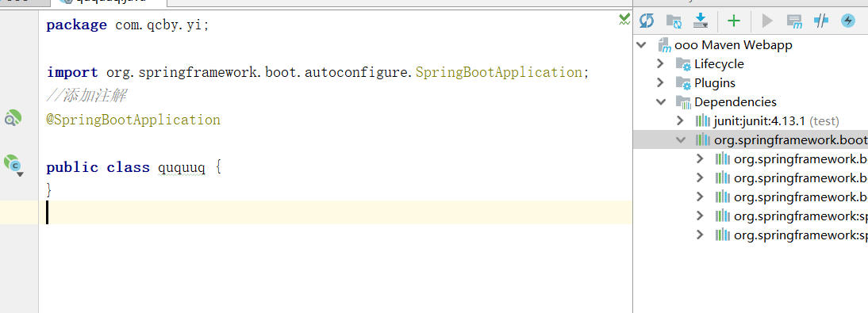The height and width of the screenshot is (313, 868).
Task: Add a Maven project with the green plus
Action: point(733,21)
